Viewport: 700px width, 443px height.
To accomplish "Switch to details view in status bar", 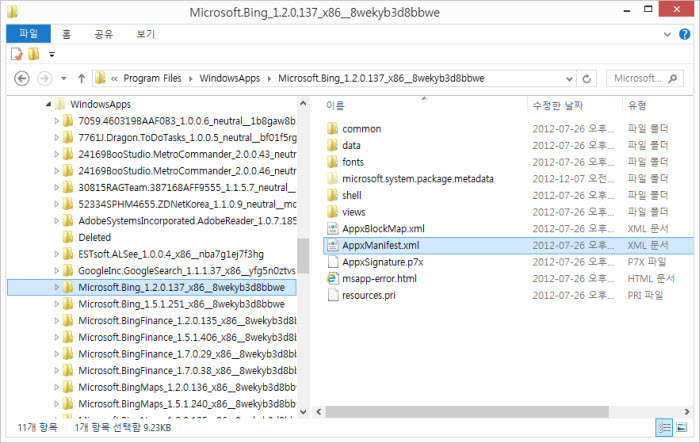I will point(664,427).
